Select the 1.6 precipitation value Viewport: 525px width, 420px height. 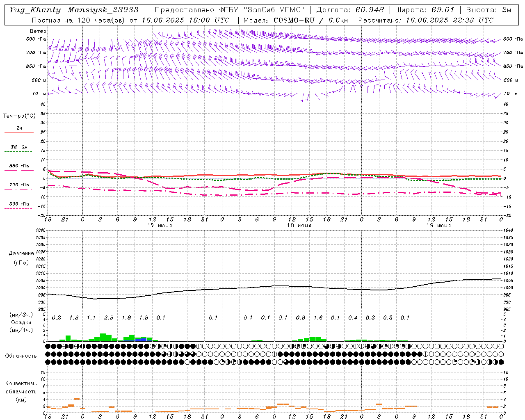318,318
